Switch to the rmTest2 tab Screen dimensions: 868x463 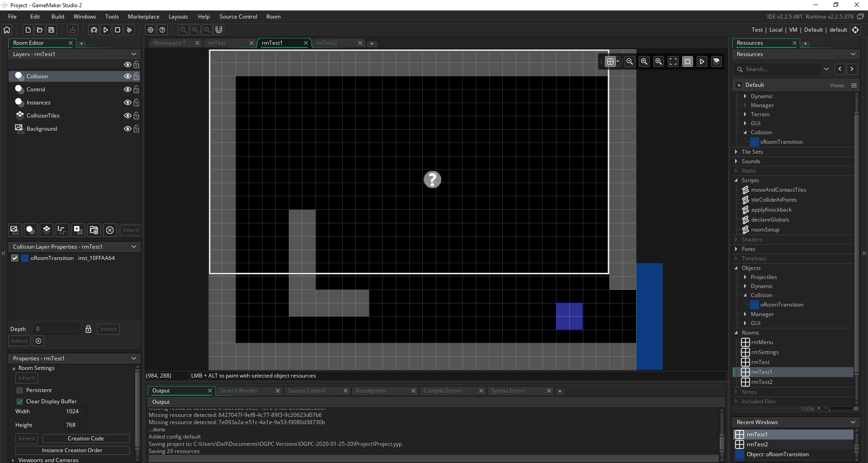326,43
